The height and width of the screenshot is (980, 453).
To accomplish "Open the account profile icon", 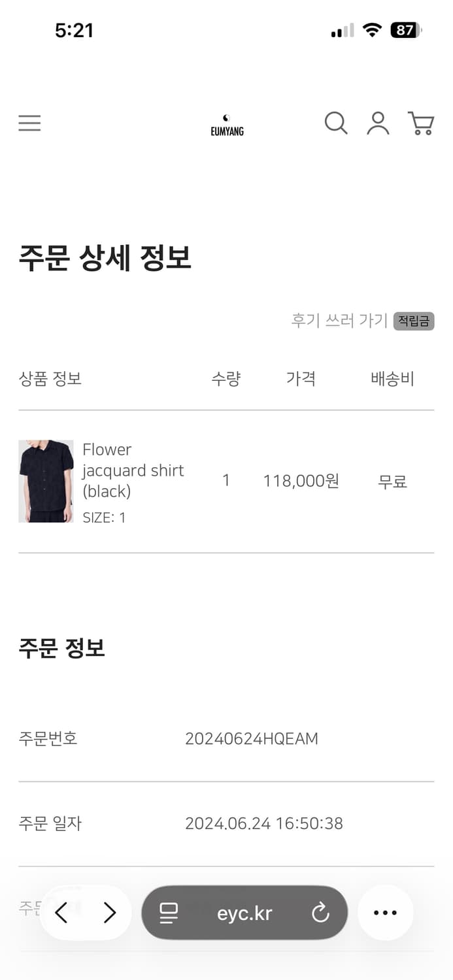I will 378,123.
